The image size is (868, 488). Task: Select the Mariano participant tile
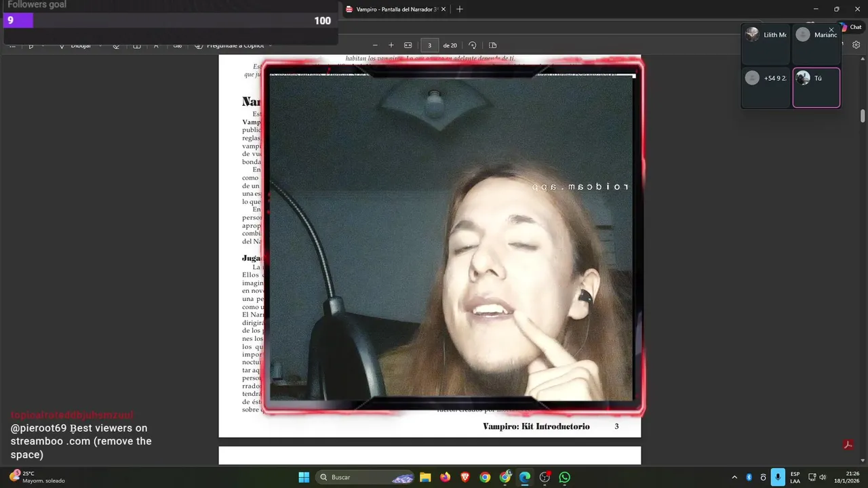pos(816,45)
